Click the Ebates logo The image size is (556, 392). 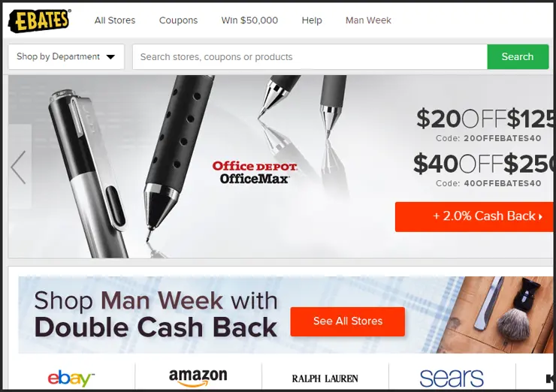tap(39, 20)
